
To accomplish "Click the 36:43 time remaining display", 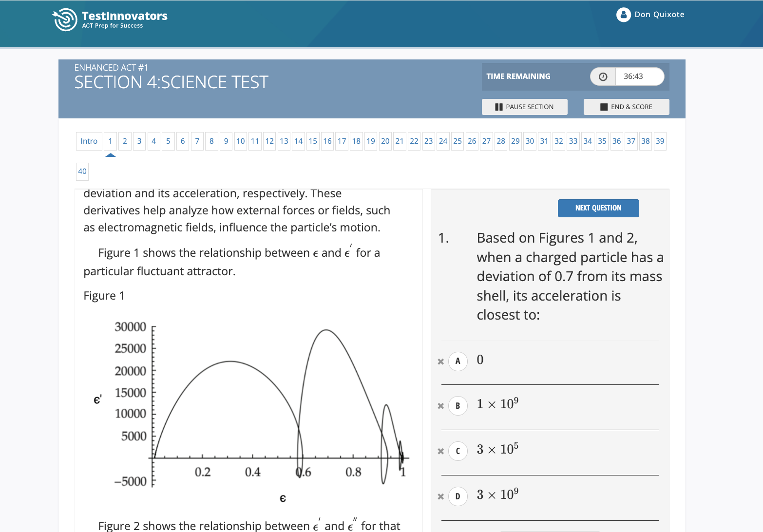I will pos(633,76).
